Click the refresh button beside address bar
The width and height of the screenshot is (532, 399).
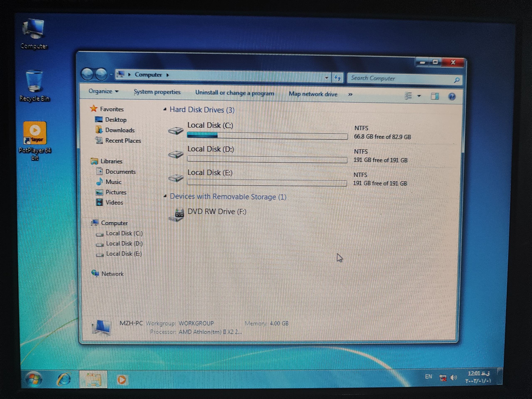tap(337, 78)
